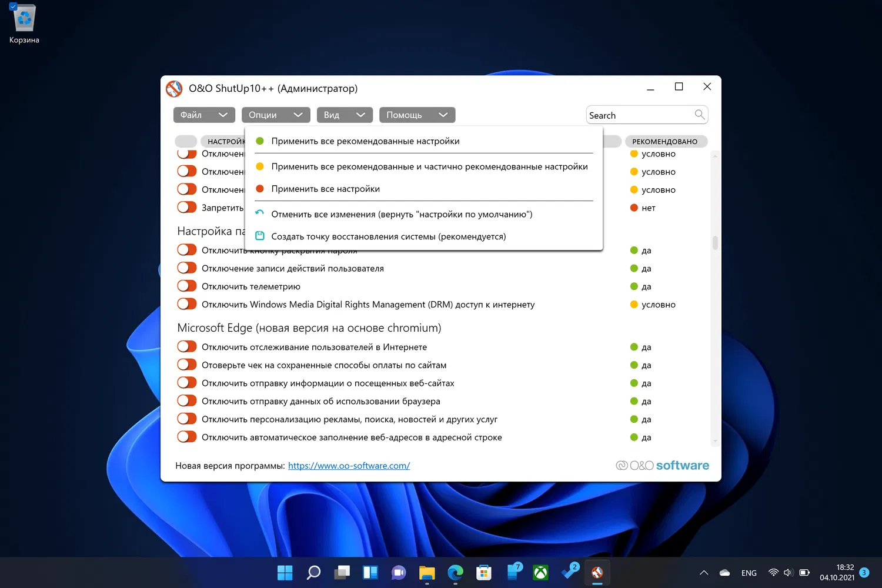Click the volume speaker tray icon
Screen dimensions: 882x588
click(x=789, y=573)
